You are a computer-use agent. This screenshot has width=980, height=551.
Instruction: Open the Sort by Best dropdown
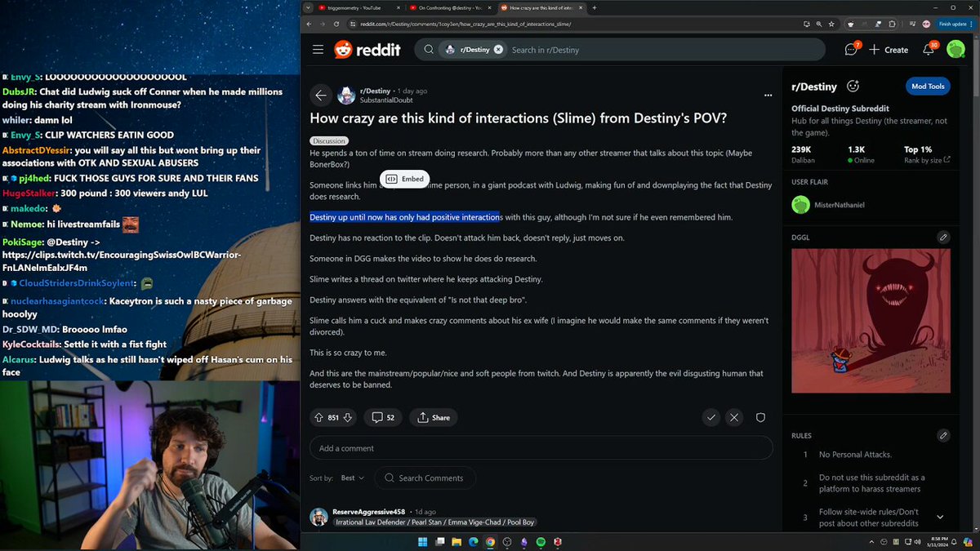tap(352, 478)
